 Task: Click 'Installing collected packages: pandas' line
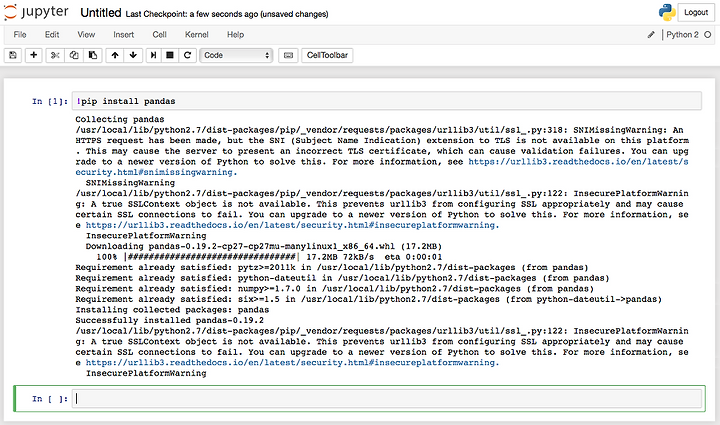pyautogui.click(x=172, y=310)
